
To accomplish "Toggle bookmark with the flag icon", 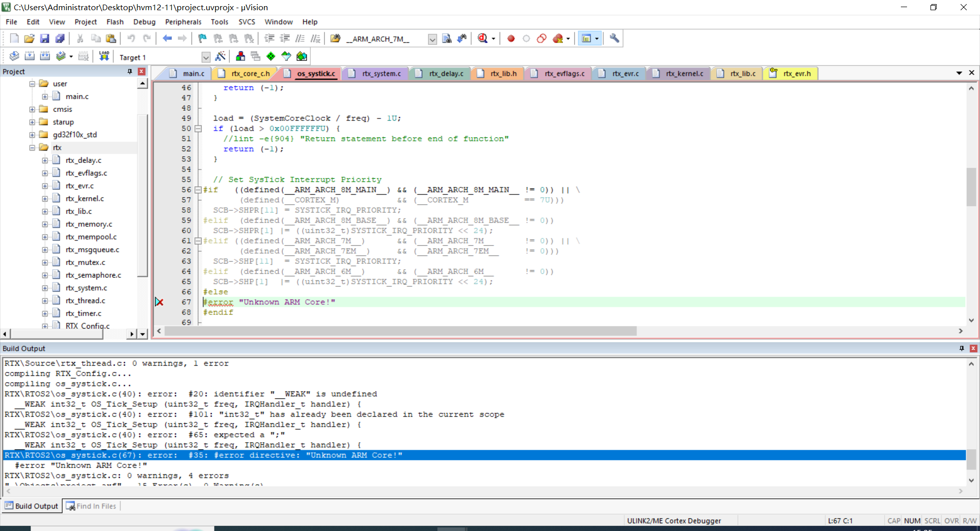I will 203,39.
